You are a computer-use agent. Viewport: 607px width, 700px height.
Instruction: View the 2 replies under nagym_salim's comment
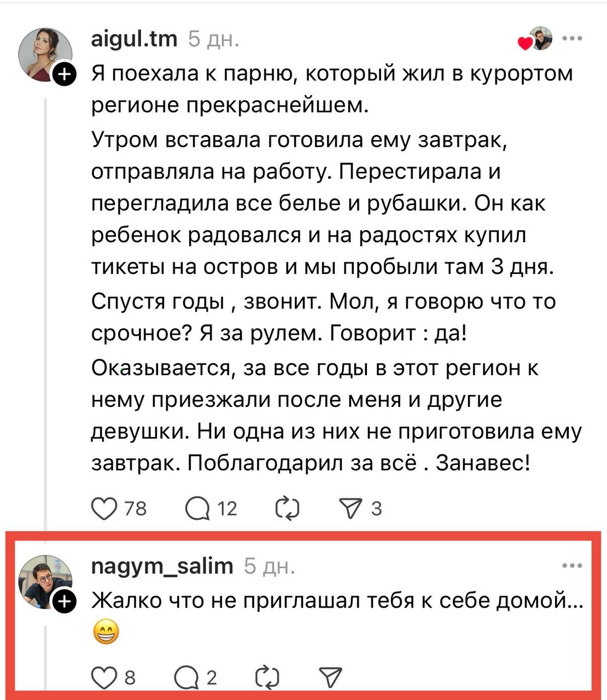(186, 678)
